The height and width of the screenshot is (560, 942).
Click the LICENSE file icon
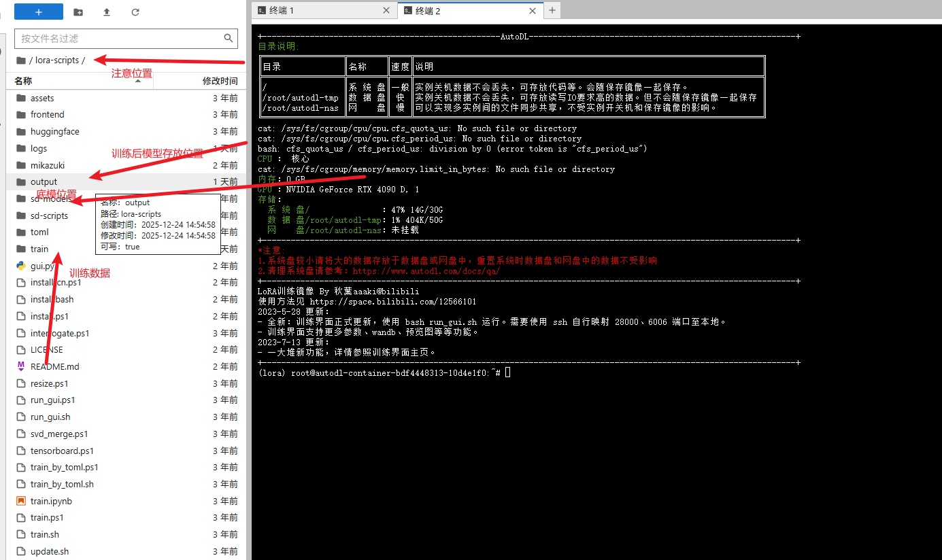click(x=21, y=349)
